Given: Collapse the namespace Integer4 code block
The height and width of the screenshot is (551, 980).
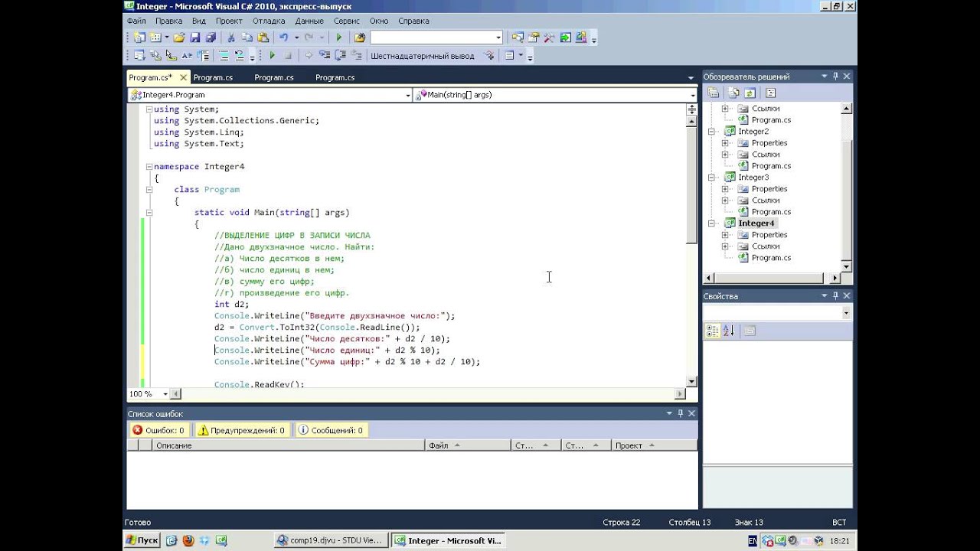Looking at the screenshot, I should click(x=149, y=166).
